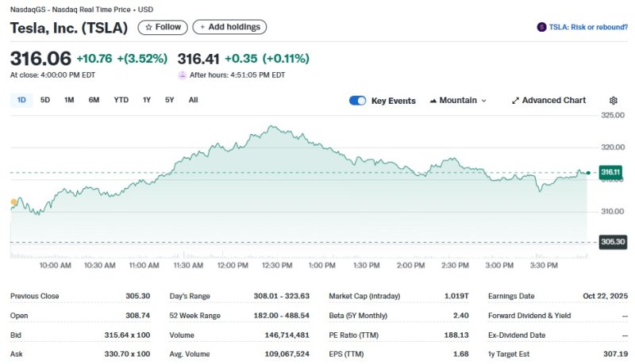The width and height of the screenshot is (635, 364).
Task: Click the Market Cap value 1.019T
Action: [456, 296]
